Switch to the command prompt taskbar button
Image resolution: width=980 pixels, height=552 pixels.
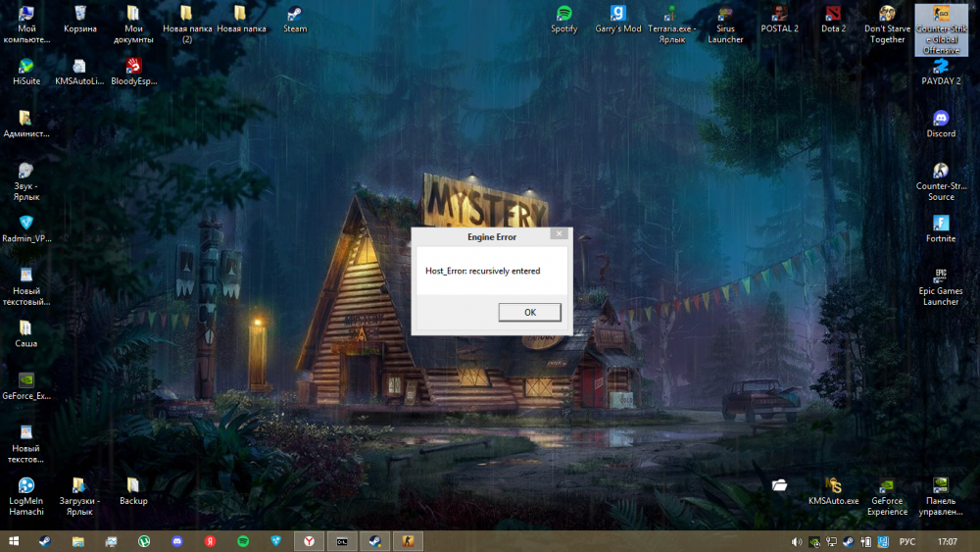342,541
